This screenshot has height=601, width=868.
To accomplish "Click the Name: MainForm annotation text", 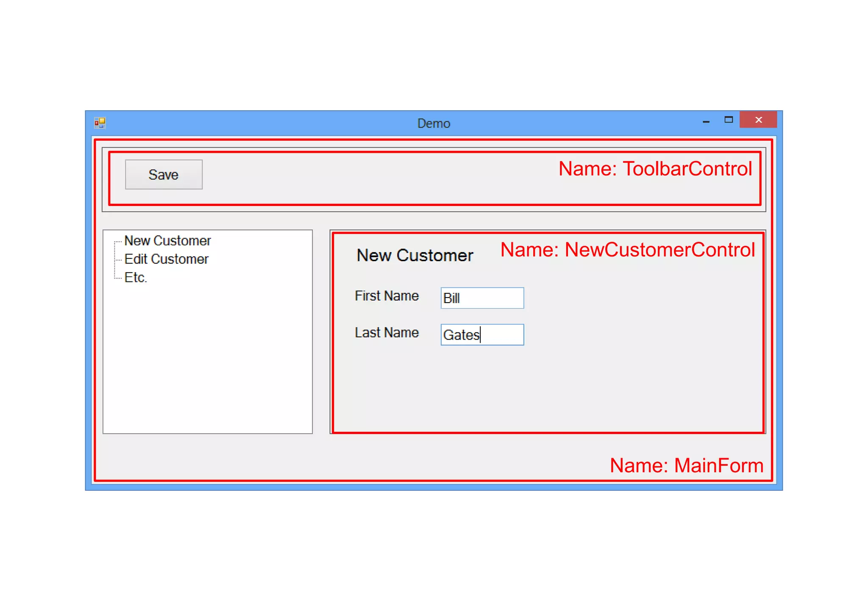I will click(x=686, y=465).
